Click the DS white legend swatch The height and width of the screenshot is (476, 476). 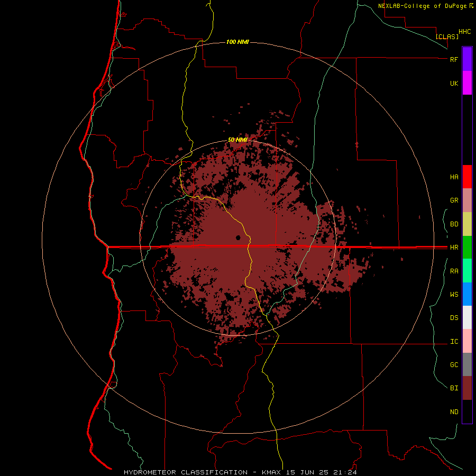tap(467, 317)
